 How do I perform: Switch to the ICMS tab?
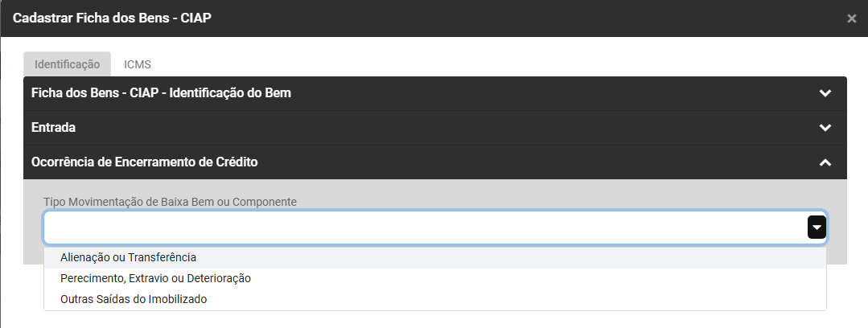tap(138, 64)
